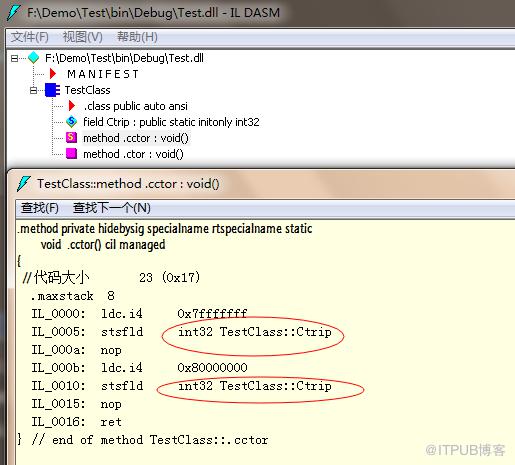Open the 视图(V) menu
Screen dimensions: 515x465
(83, 37)
